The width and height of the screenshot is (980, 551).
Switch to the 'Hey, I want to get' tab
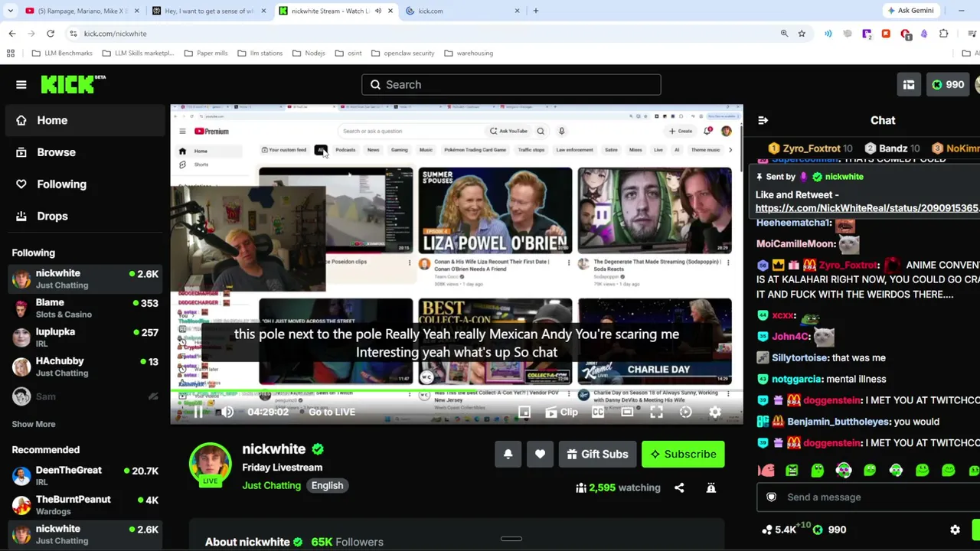click(x=208, y=11)
